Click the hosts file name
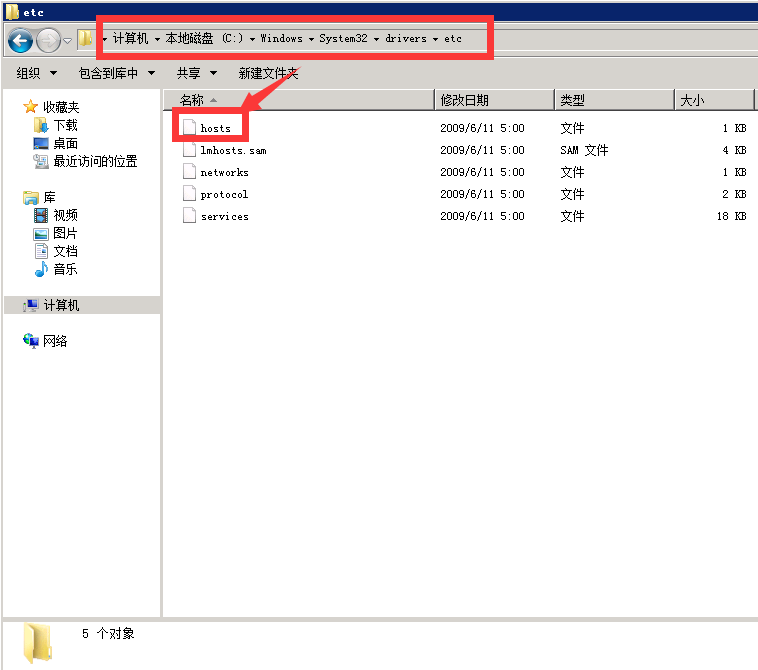The width and height of the screenshot is (758, 670). tap(216, 128)
